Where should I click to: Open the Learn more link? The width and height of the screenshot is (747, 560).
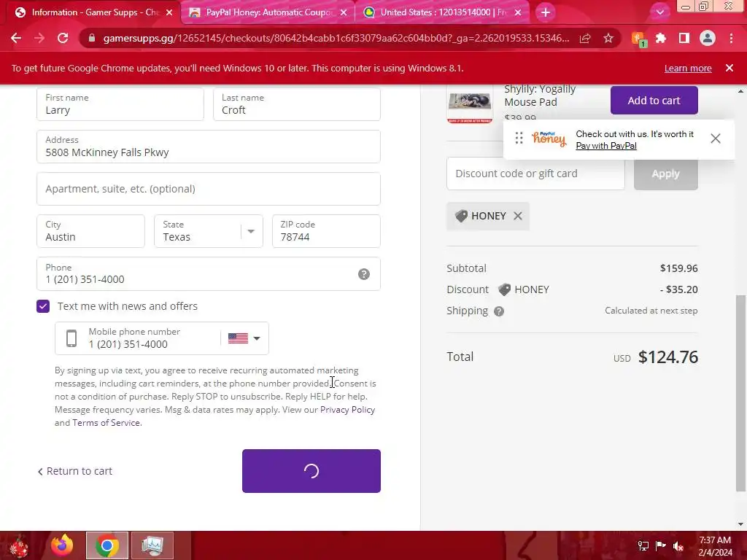coord(688,68)
